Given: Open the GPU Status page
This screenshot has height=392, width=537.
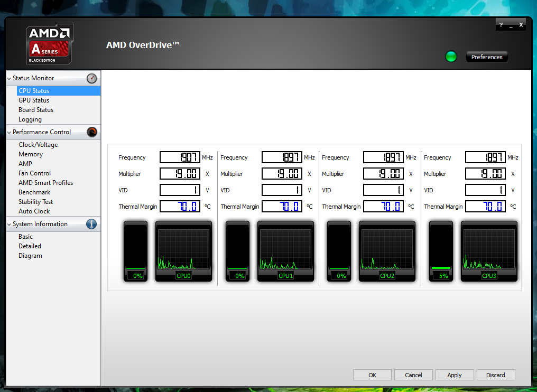Looking at the screenshot, I should [x=34, y=100].
